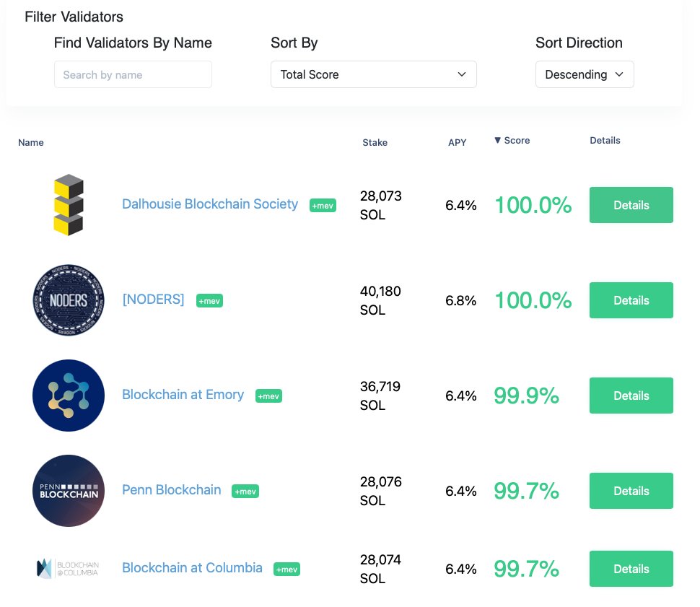
Task: Click the Dalhousie Blockchain Society cube logo
Action: [x=69, y=205]
